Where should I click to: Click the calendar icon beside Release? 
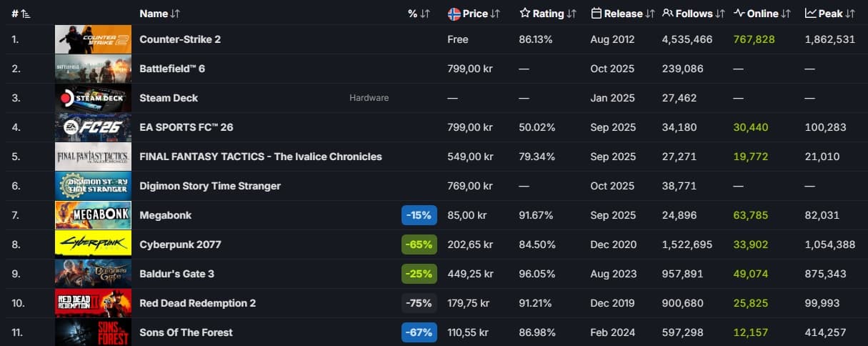(x=597, y=14)
